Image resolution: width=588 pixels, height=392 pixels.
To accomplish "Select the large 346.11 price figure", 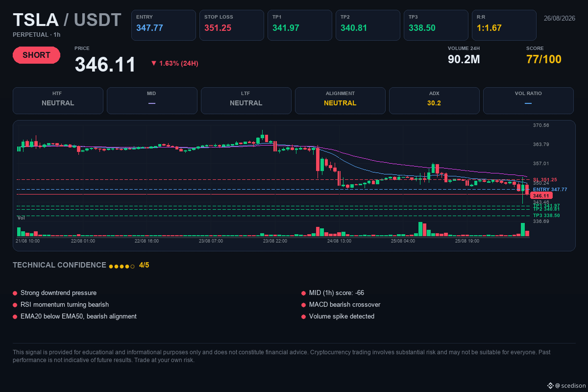I will [105, 64].
